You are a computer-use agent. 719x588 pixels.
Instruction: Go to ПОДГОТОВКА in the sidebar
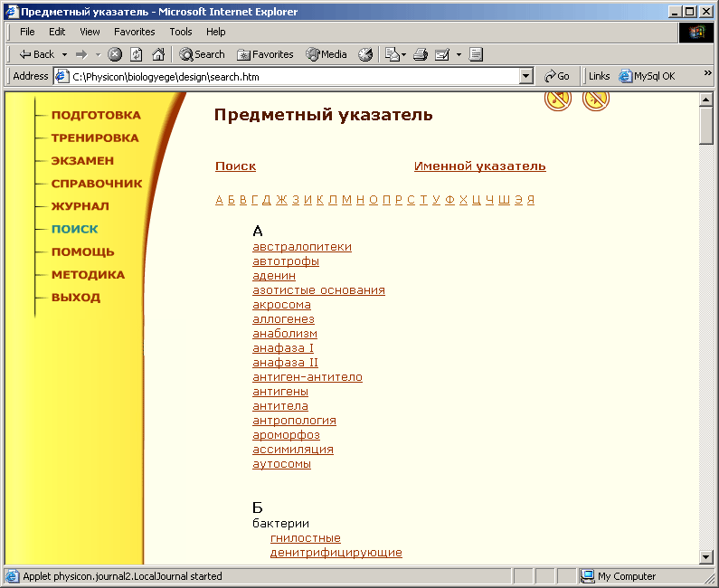coord(96,115)
